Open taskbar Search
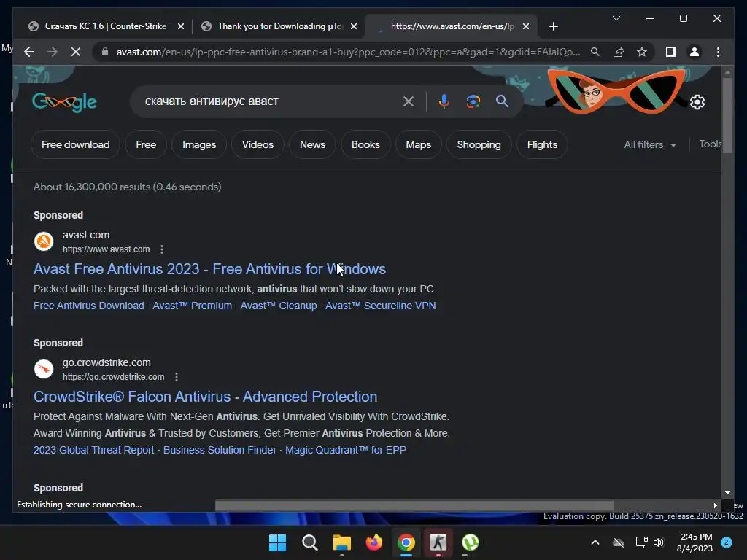This screenshot has height=560, width=747. pos(309,542)
